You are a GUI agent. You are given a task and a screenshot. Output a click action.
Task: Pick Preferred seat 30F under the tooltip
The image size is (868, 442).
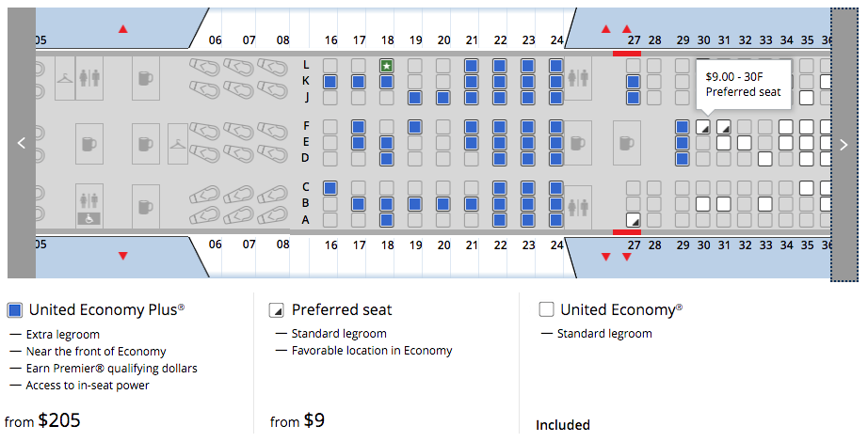click(703, 126)
